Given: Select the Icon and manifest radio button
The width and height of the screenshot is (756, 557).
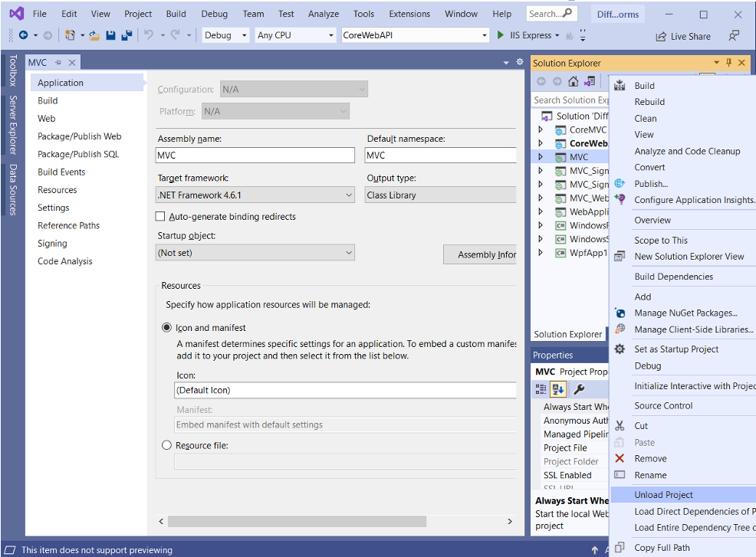Looking at the screenshot, I should (x=166, y=328).
